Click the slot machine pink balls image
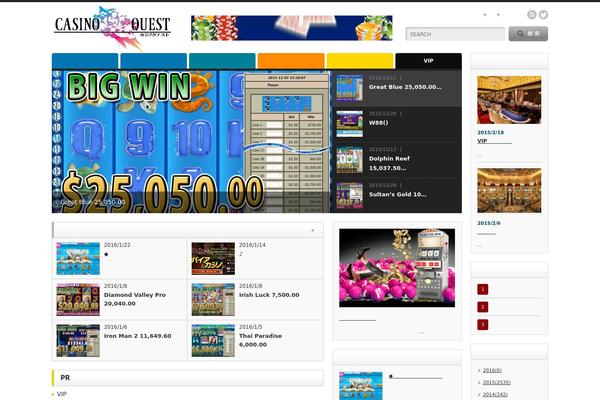600x400 pixels. point(397,268)
